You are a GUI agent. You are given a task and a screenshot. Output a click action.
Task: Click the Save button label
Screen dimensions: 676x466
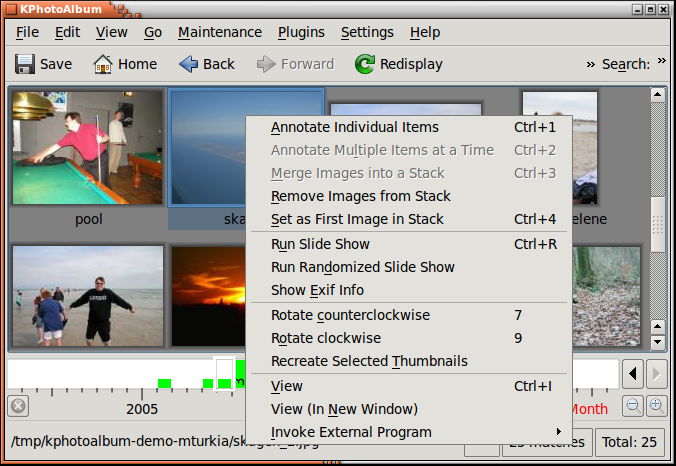pyautogui.click(x=56, y=64)
